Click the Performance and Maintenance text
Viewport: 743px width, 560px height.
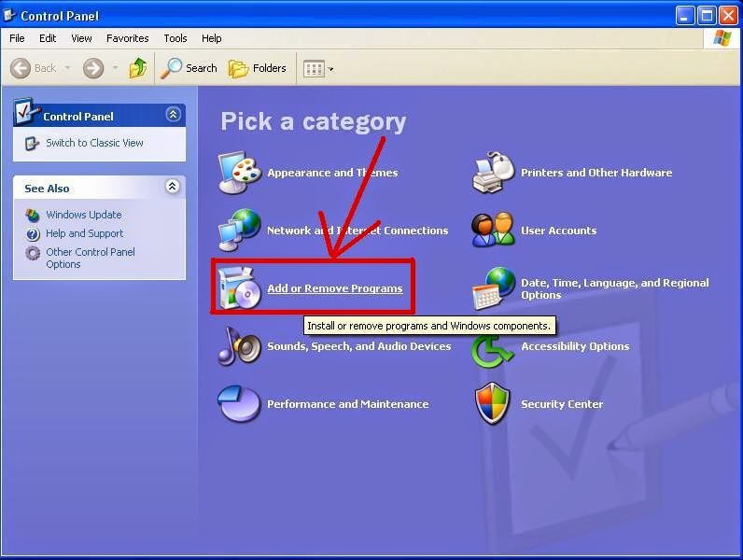point(348,404)
